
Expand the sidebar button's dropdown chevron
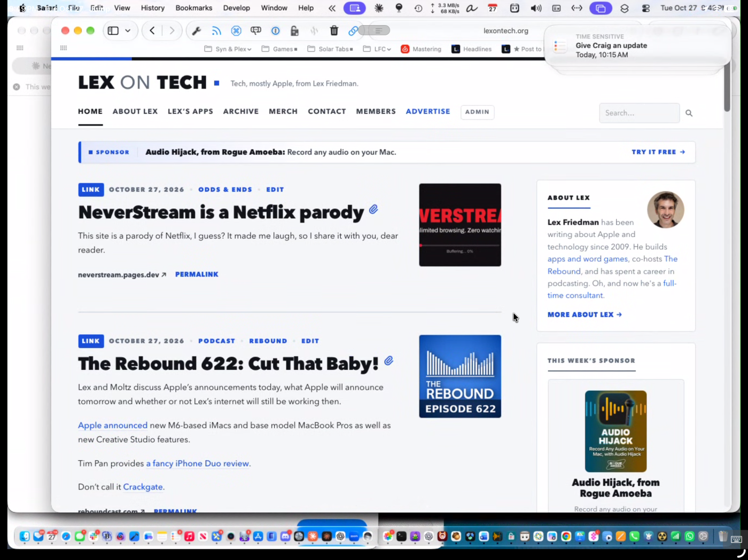[128, 31]
